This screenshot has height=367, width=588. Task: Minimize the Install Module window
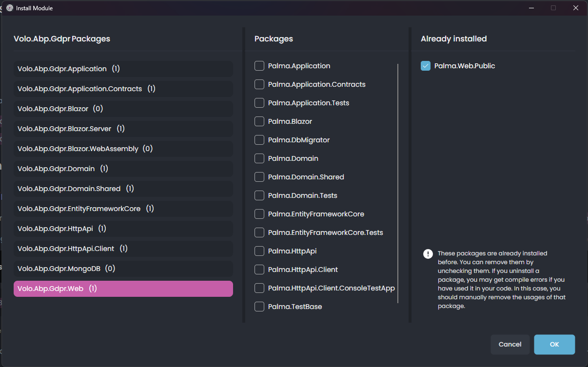pyautogui.click(x=530, y=8)
